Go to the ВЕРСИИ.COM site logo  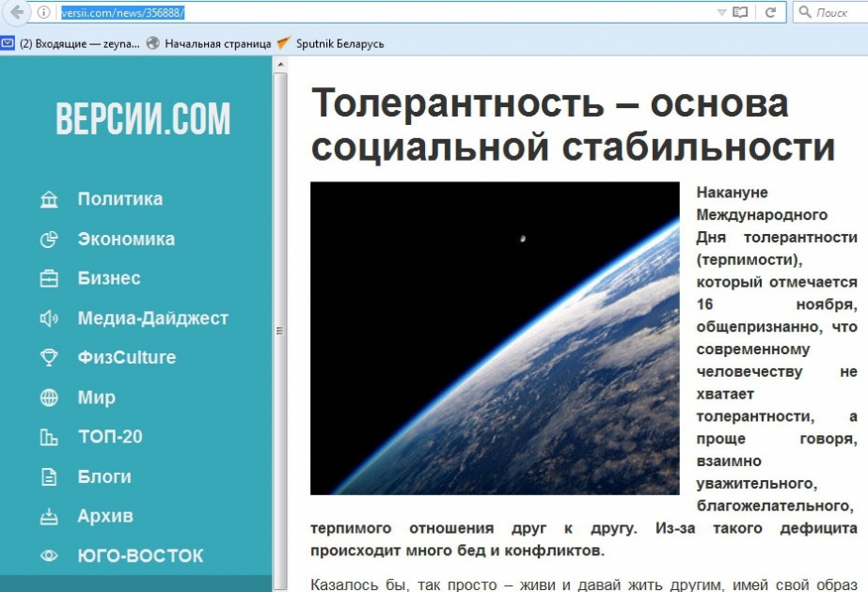(x=143, y=118)
